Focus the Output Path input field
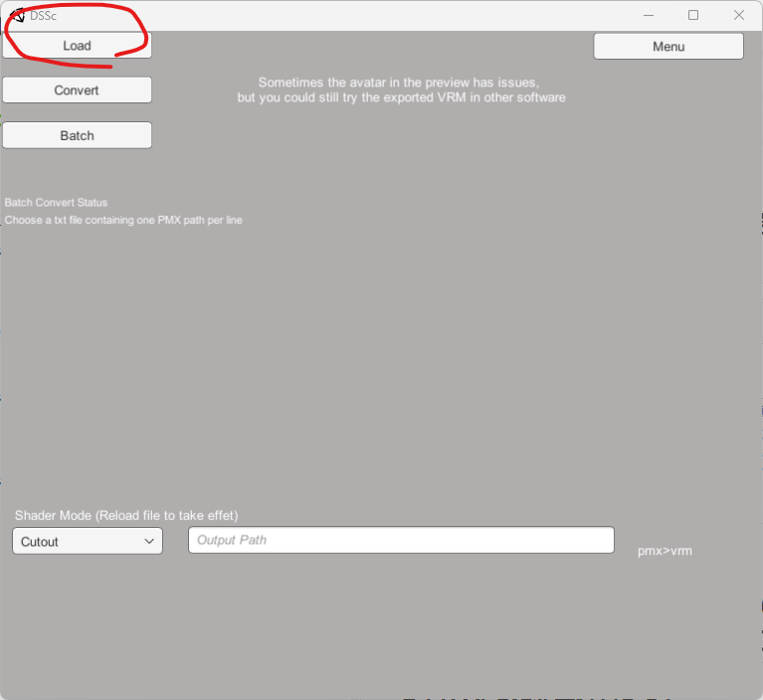This screenshot has height=700, width=763. [x=401, y=540]
